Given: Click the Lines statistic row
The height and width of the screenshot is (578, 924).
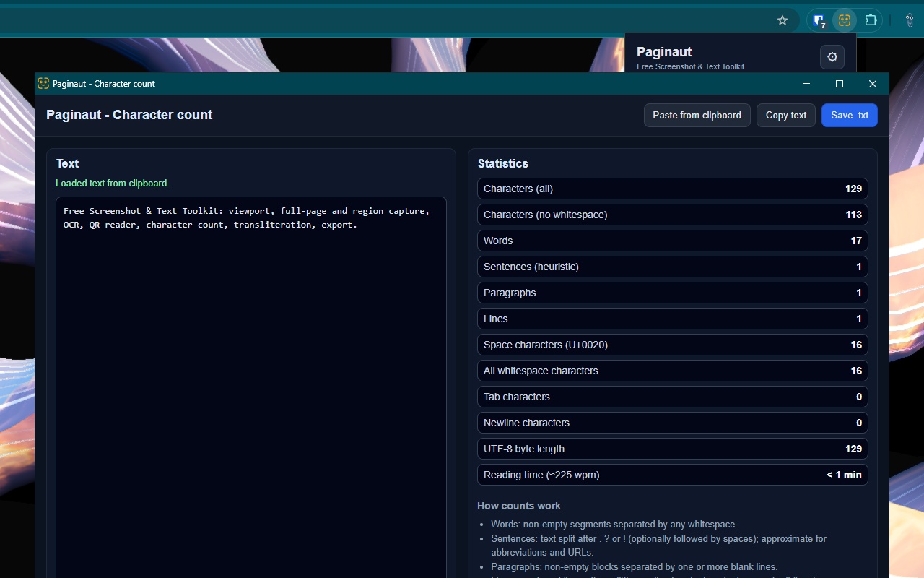Looking at the screenshot, I should [x=673, y=319].
